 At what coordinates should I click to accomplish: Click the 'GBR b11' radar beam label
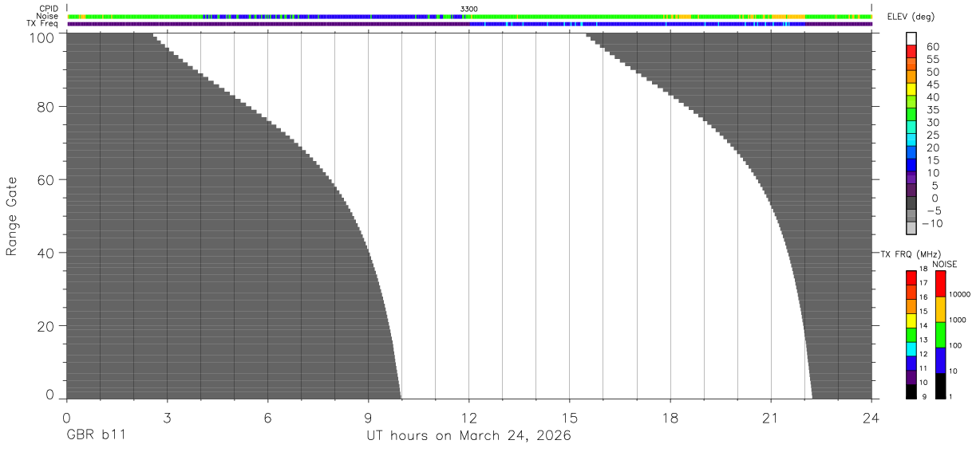point(96,436)
